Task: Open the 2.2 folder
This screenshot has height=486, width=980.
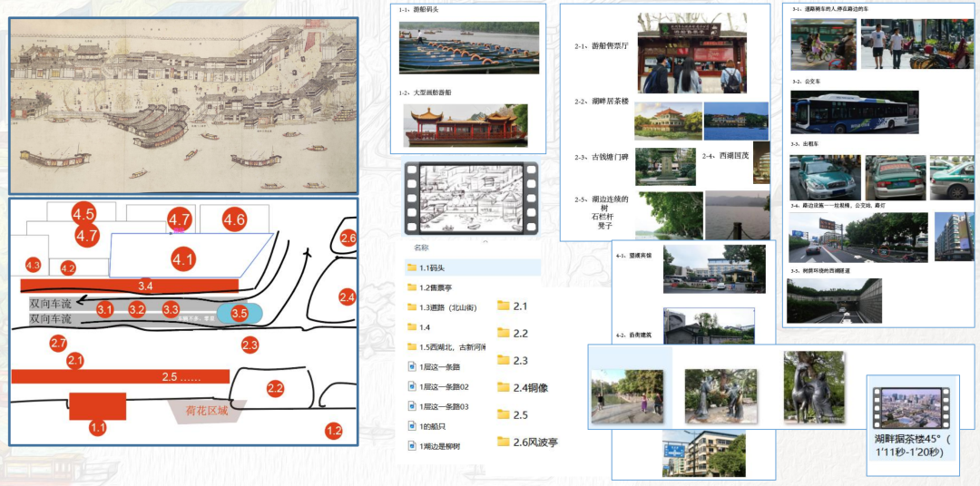Action: (x=514, y=334)
